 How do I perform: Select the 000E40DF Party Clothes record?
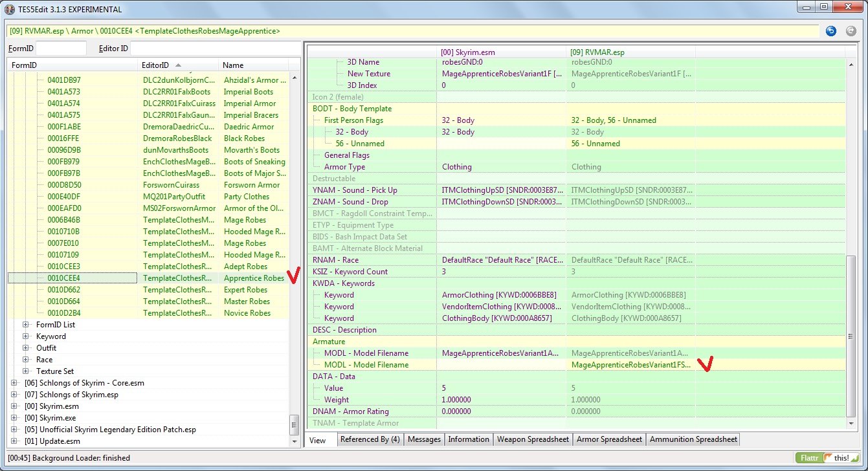(x=148, y=197)
